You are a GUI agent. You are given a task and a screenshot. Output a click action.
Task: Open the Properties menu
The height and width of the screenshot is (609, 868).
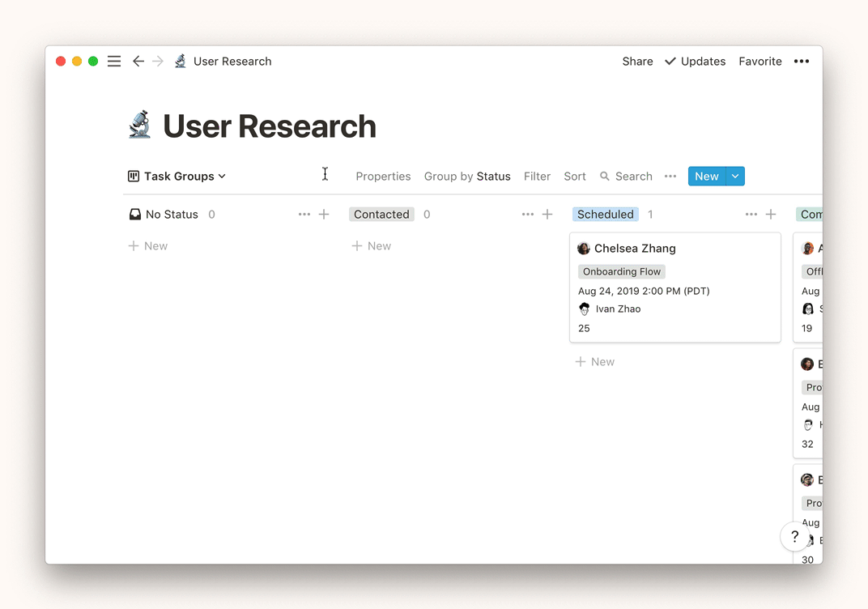[383, 177]
